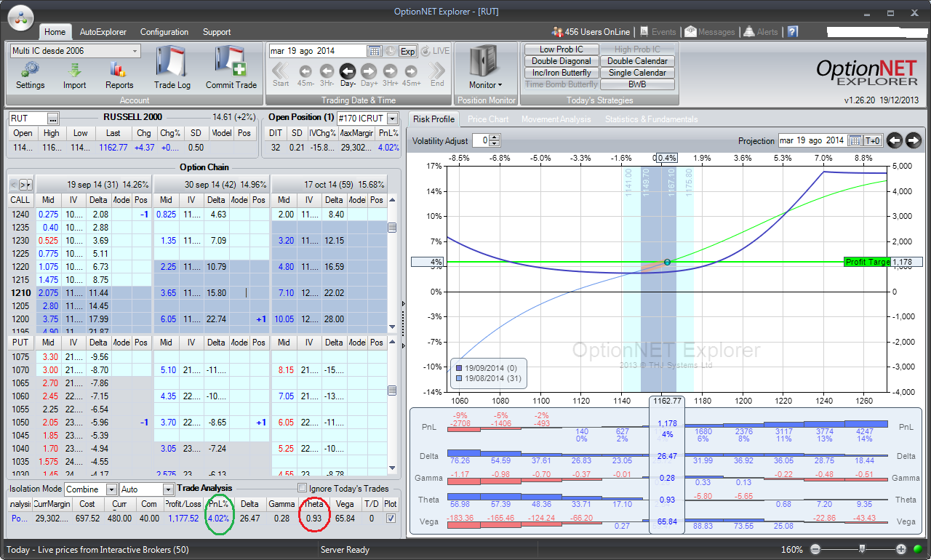Open the Isolation Mode Combine dropdown
Viewport: 931px width, 560px height.
[x=111, y=489]
